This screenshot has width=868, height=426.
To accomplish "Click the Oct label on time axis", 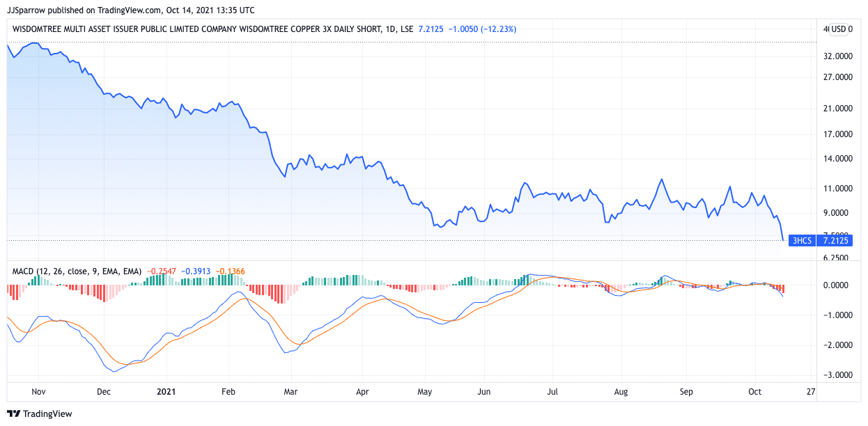I will [x=754, y=392].
